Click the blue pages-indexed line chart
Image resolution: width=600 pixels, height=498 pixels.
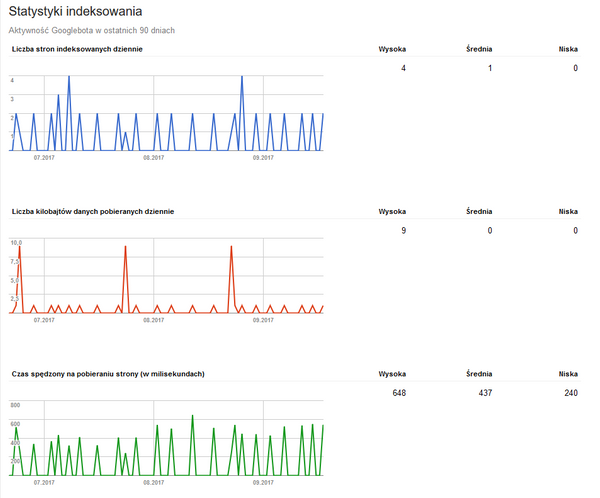point(166,110)
